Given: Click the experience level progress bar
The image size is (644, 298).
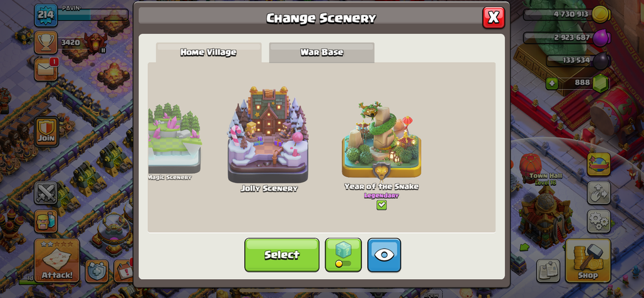Looking at the screenshot, I should (x=93, y=15).
